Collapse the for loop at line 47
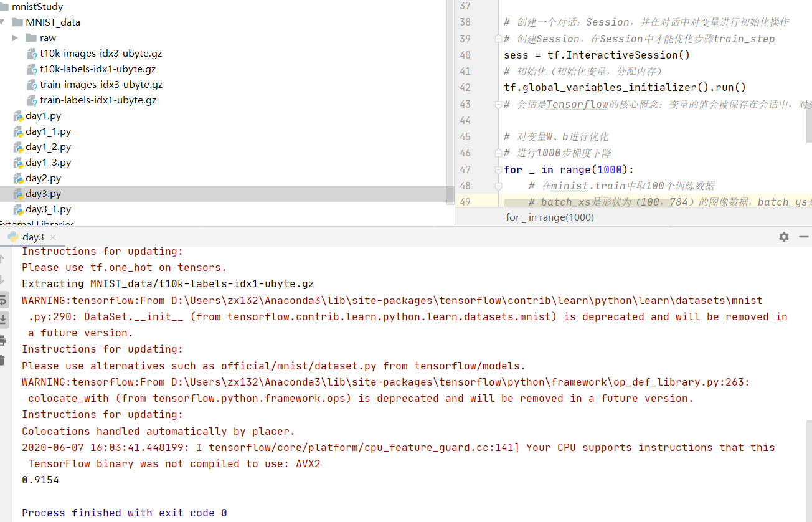The height and width of the screenshot is (522, 812). tap(498, 169)
